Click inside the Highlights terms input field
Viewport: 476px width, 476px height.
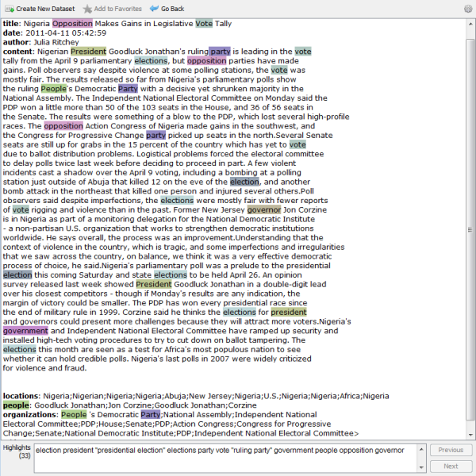[225, 459]
